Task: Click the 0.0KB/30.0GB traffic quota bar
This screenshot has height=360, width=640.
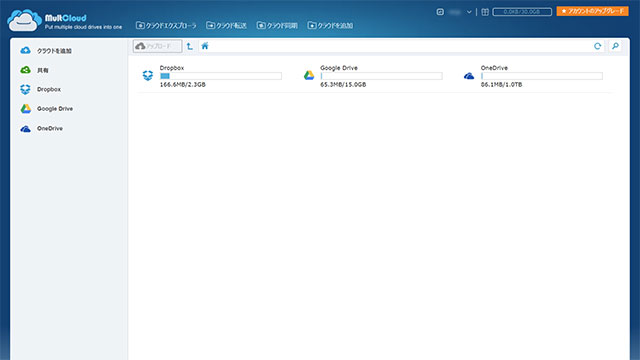Action: [x=522, y=12]
